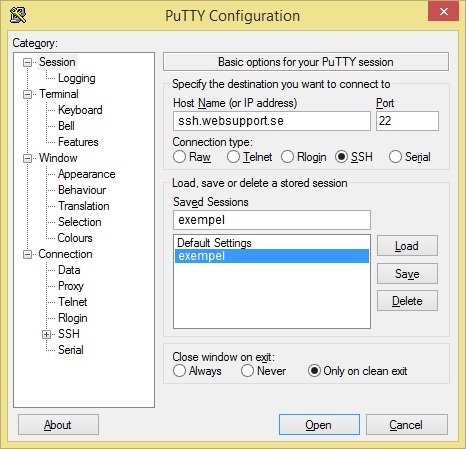Go to the Colours settings
This screenshot has height=449, width=466.
click(x=75, y=238)
